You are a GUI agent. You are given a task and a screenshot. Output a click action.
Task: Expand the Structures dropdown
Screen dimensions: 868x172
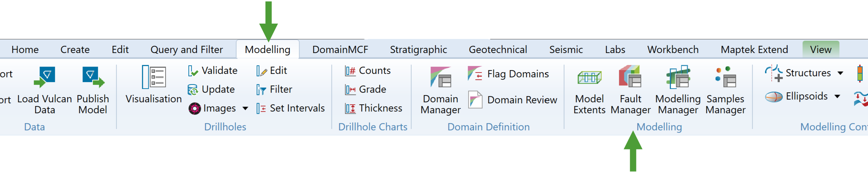coord(840,73)
